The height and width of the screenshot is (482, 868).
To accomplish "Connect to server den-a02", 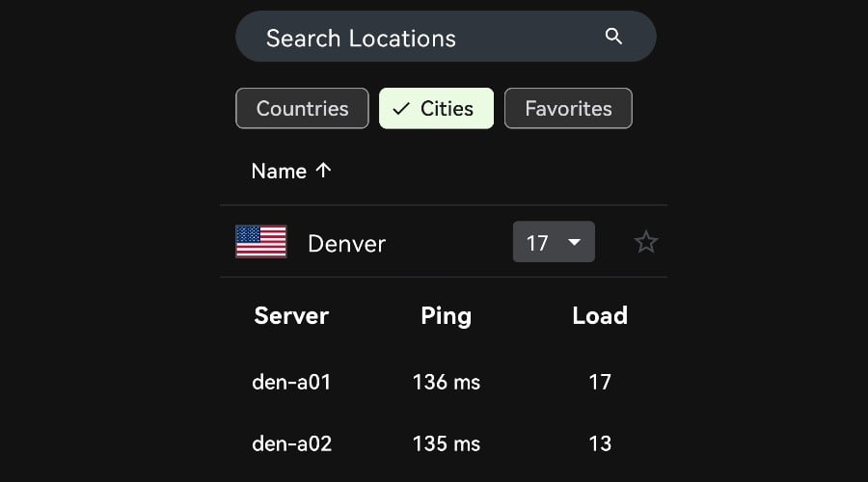I will [291, 443].
